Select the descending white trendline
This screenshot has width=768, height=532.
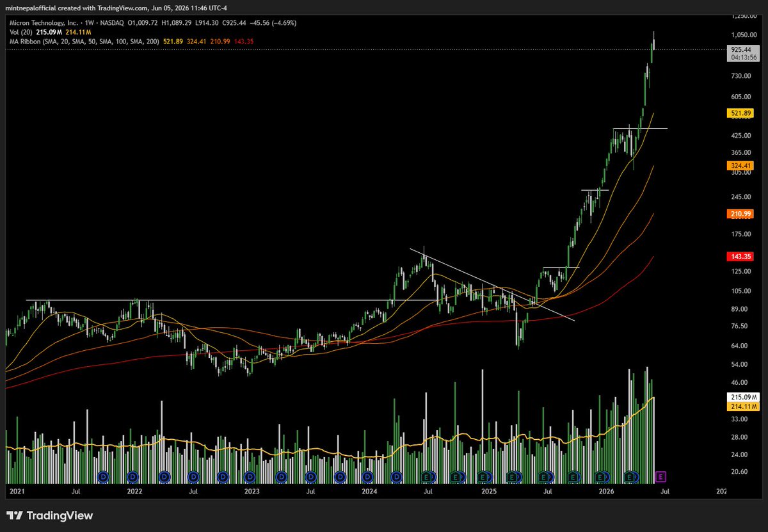(x=493, y=284)
